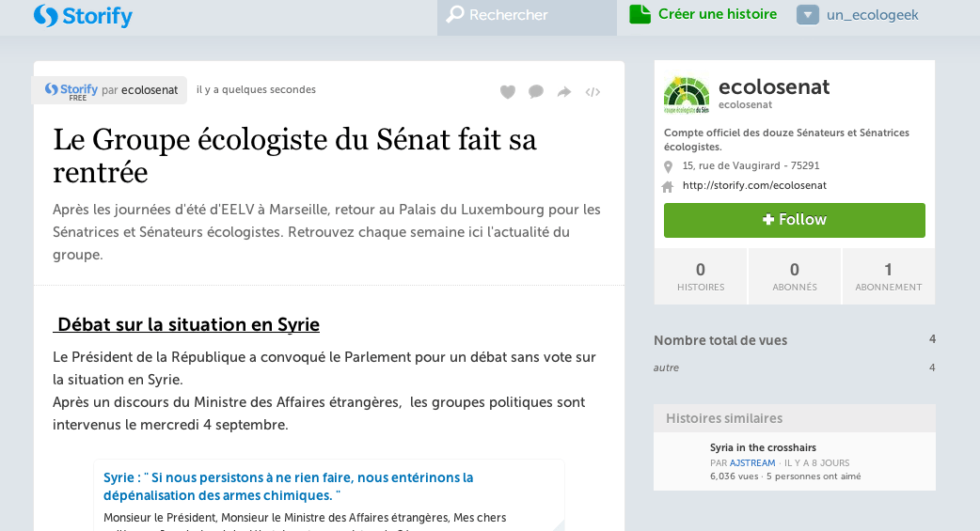Viewport: 980px width, 531px height.
Task: Click the 'autre' views row
Action: pyautogui.click(x=795, y=368)
